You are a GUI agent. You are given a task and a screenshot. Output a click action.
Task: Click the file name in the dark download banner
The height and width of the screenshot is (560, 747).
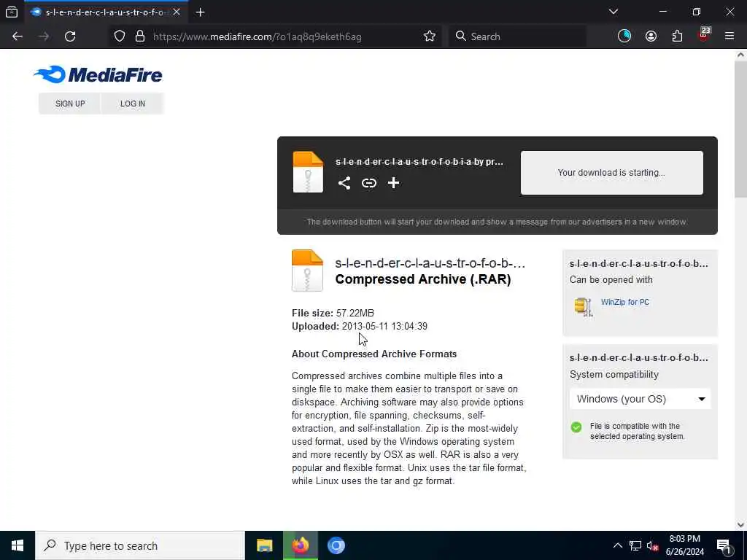[419, 162]
